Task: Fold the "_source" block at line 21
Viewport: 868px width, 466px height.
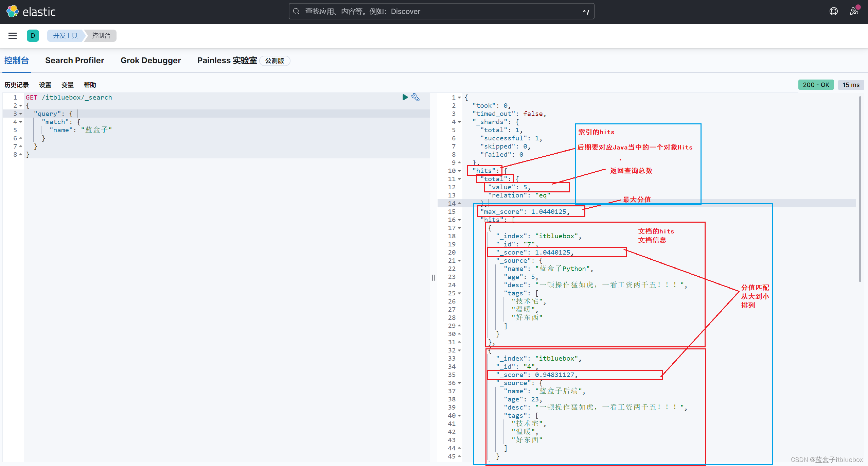Action: pyautogui.click(x=459, y=261)
